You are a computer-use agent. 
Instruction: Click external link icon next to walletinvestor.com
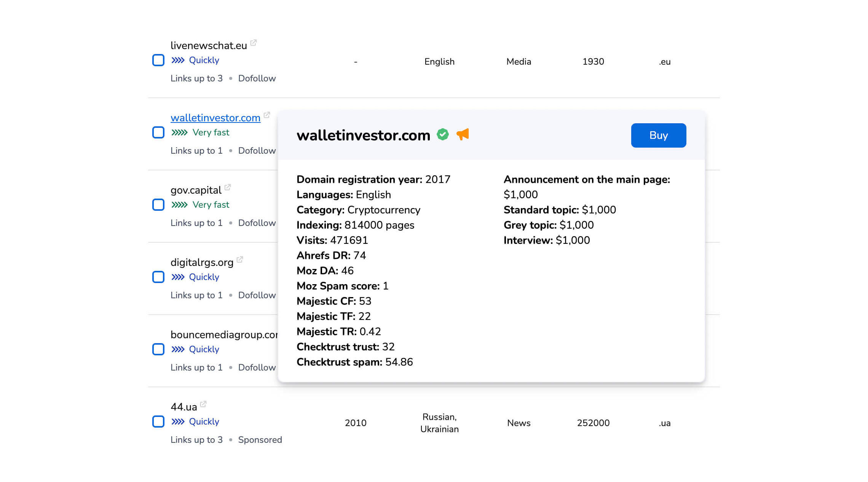(267, 115)
